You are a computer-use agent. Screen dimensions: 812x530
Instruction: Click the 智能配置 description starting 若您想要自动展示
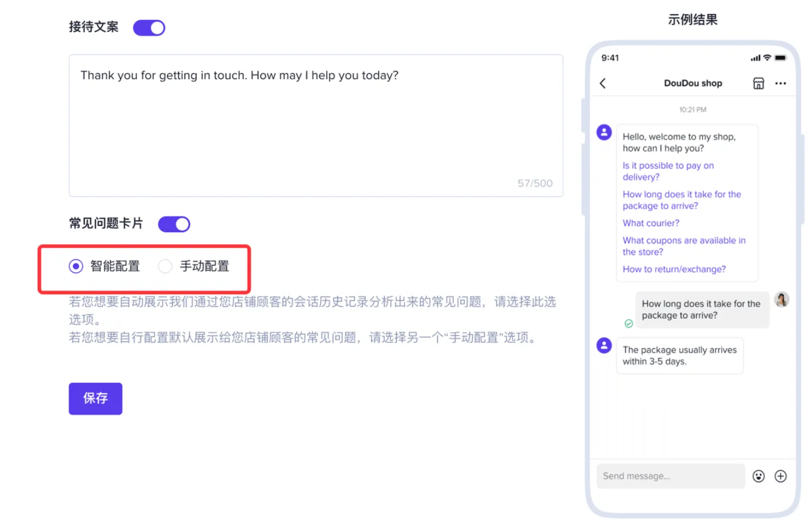[x=312, y=310]
